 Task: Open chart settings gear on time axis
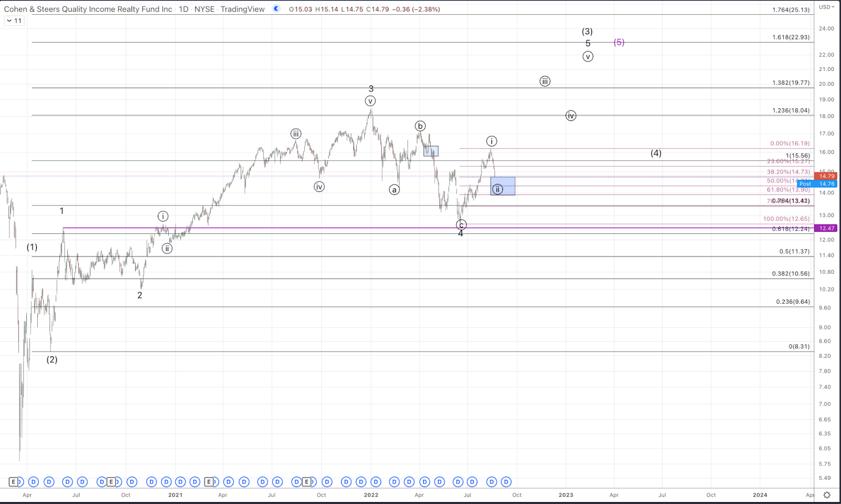(827, 495)
